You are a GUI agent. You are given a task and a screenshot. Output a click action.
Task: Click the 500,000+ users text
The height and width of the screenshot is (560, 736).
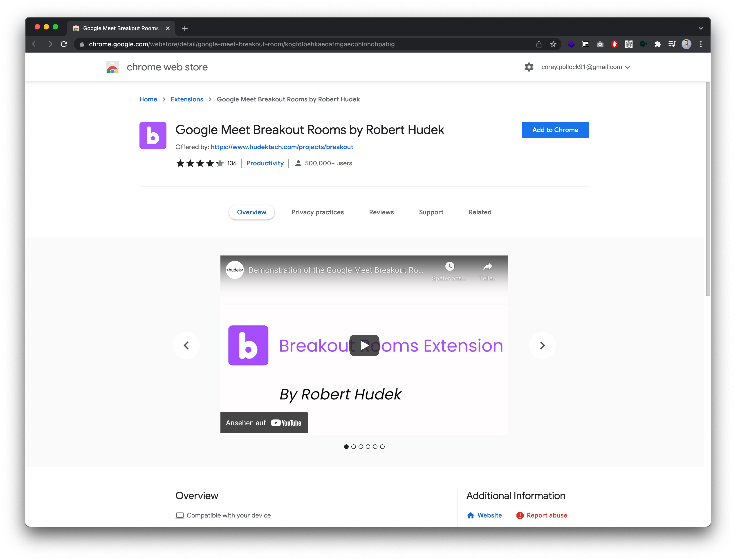328,163
